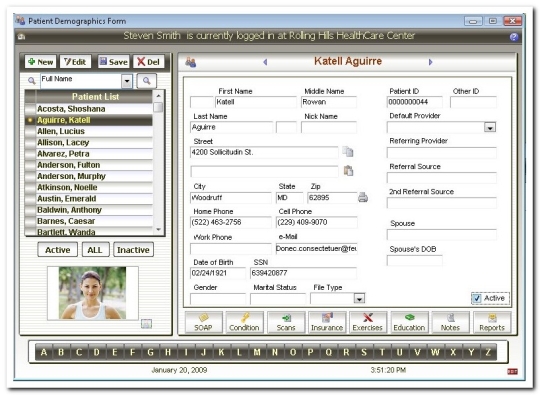Click the First Name field

256,102
